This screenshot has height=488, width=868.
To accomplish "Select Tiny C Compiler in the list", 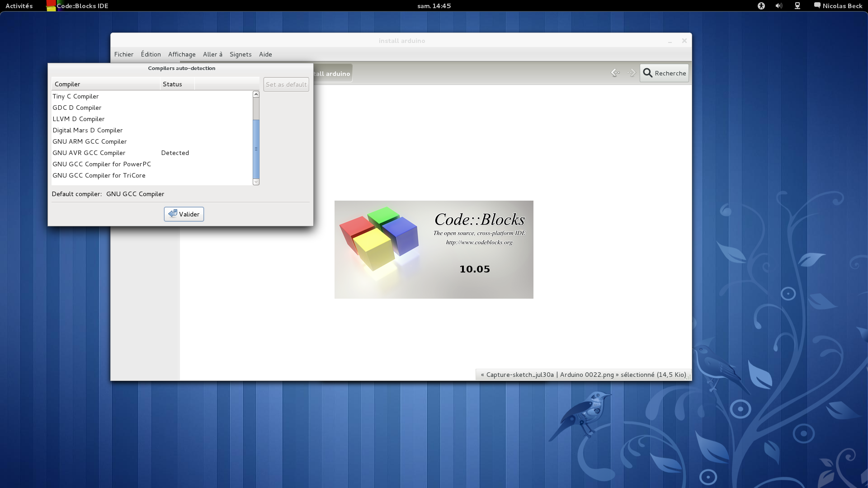I will pos(152,96).
